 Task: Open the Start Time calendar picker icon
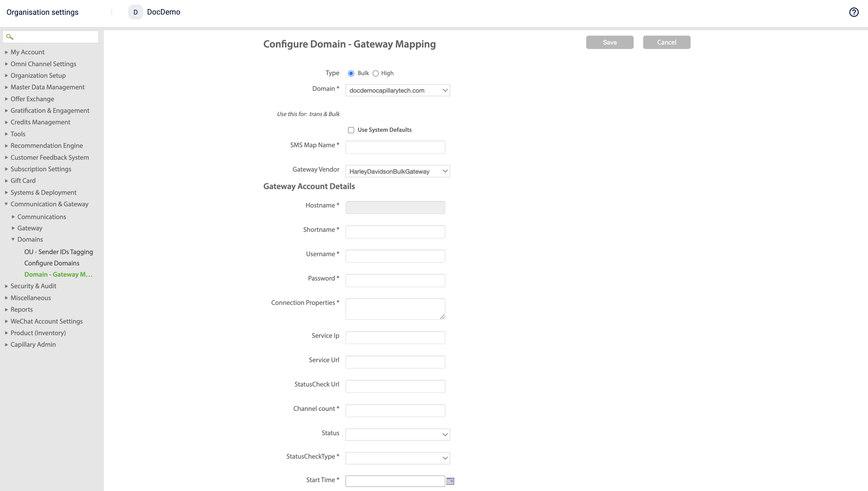pos(450,481)
